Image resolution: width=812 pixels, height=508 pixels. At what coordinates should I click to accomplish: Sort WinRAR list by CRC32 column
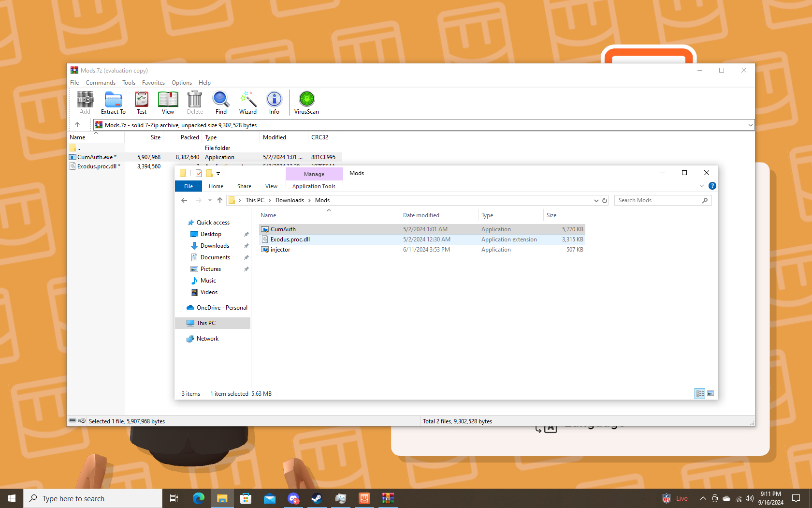325,137
